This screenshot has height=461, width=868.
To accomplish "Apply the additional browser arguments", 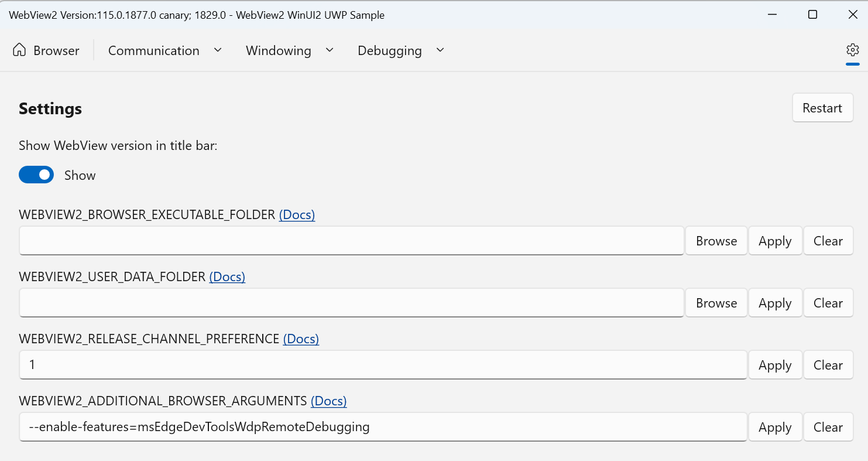I will pyautogui.click(x=775, y=427).
